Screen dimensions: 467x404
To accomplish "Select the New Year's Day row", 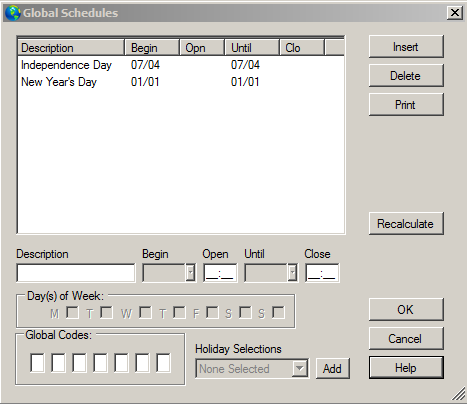I will pos(181,82).
